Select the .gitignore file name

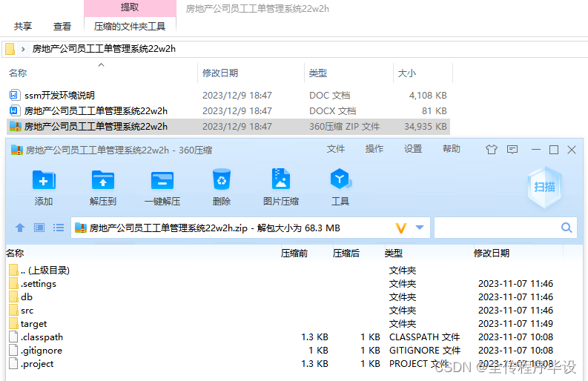coord(42,351)
